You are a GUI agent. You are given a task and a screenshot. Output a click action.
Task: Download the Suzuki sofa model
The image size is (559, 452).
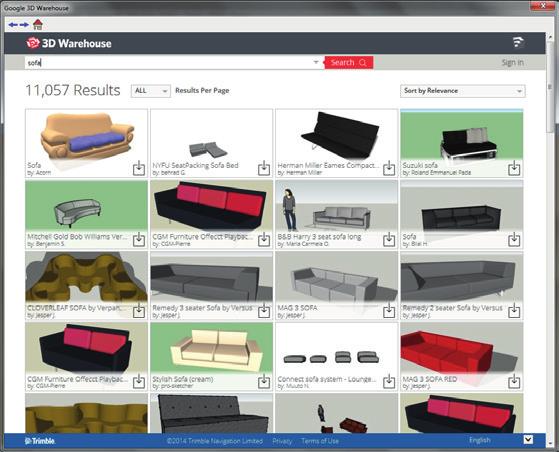tap(514, 168)
